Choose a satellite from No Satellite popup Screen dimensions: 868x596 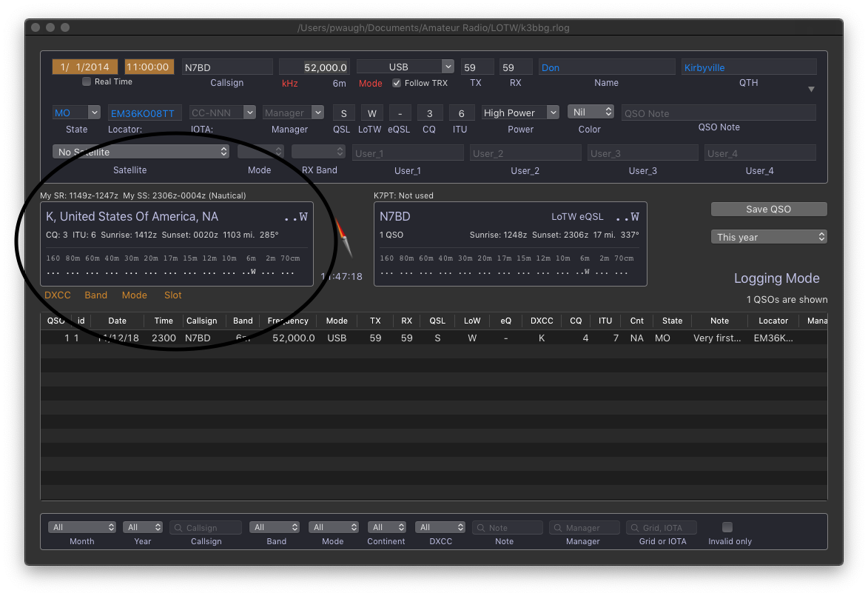point(141,152)
